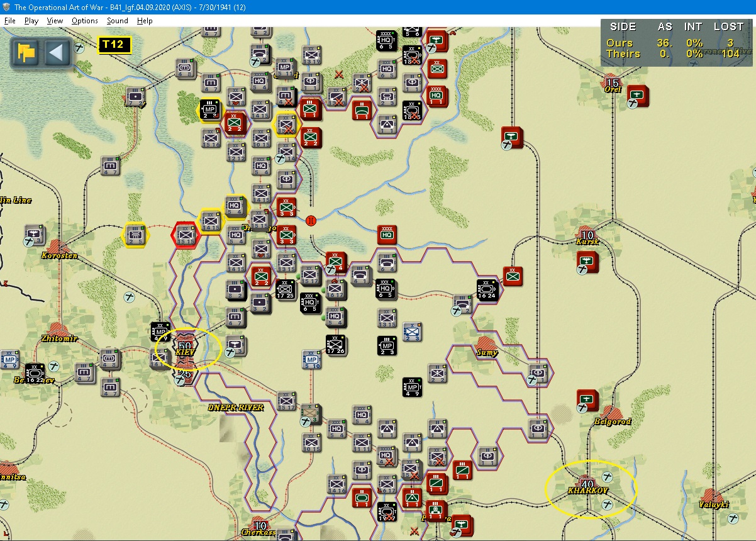Select the red armored 1-1 unit near Cherkassy front
The height and width of the screenshot is (541, 756).
(362, 497)
